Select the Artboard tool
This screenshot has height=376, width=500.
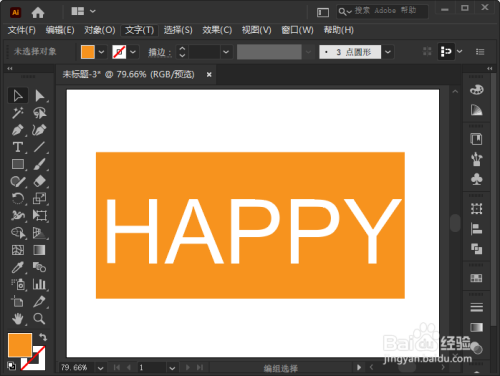[x=18, y=302]
